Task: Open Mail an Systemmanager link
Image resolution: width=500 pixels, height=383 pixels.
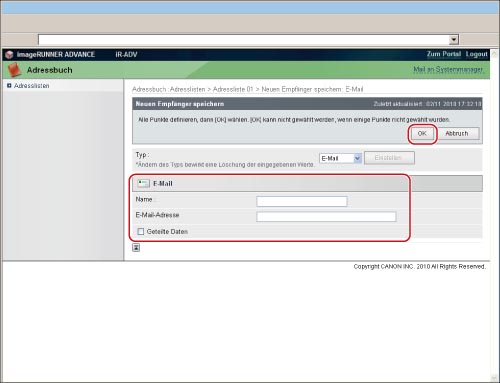Action: pyautogui.click(x=449, y=69)
